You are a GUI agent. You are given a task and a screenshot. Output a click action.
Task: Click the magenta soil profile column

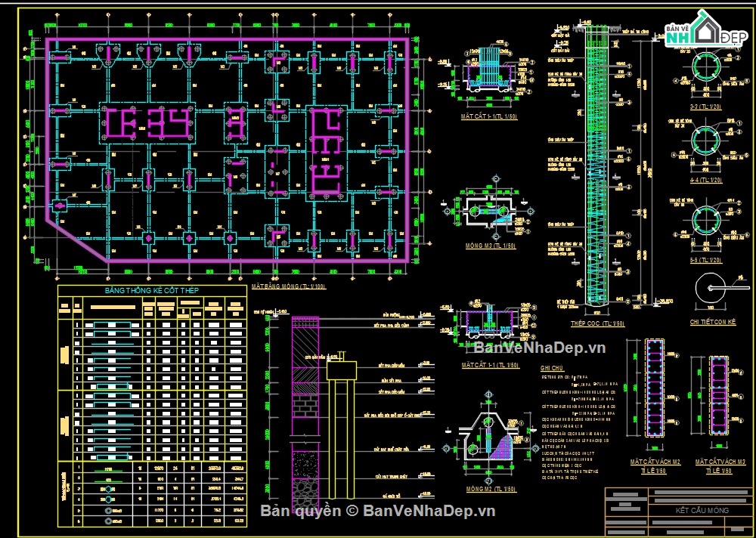pos(305,415)
